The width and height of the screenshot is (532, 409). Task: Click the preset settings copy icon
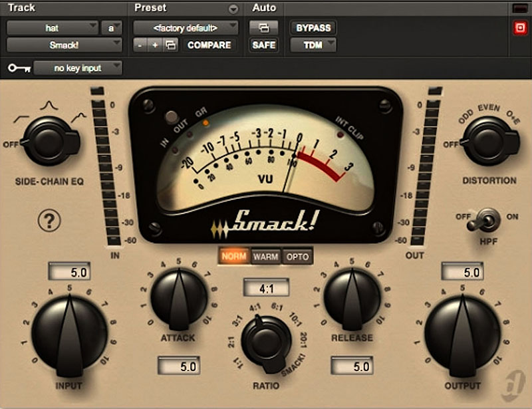coord(171,45)
